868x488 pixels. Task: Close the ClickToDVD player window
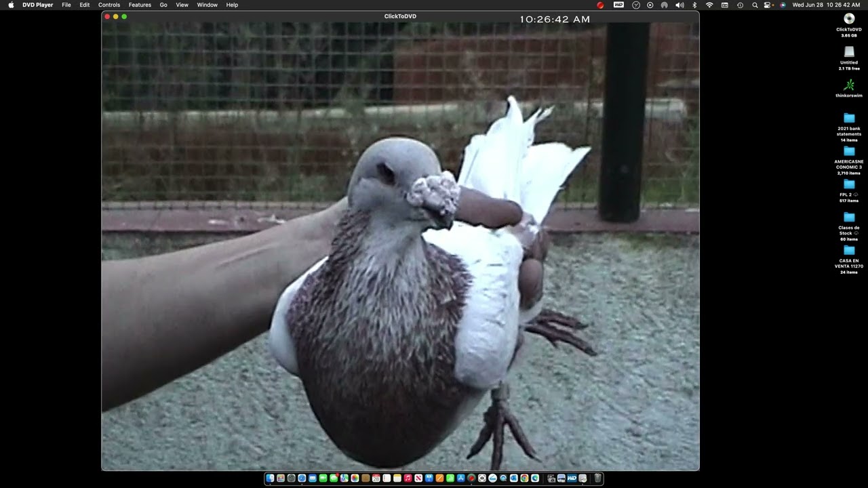(x=107, y=16)
